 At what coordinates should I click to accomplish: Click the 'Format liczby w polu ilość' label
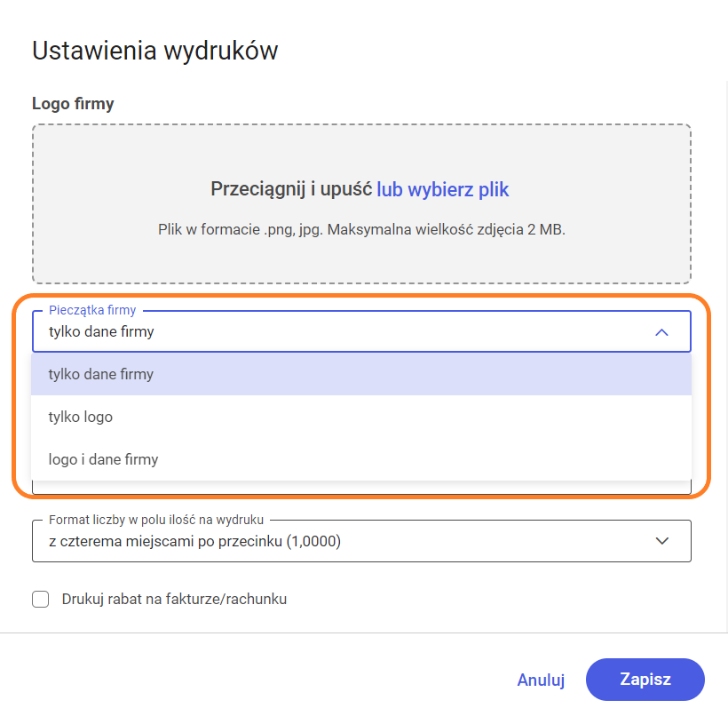[156, 519]
